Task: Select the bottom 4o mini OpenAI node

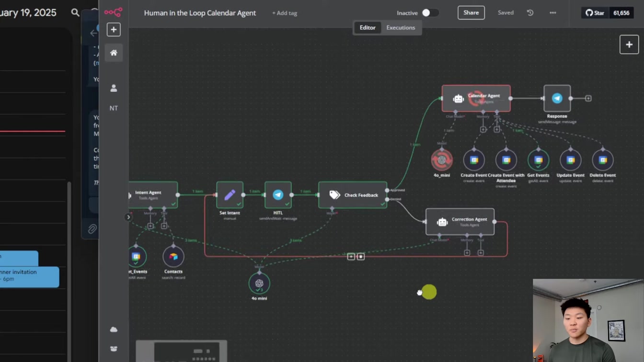Action: point(259,283)
